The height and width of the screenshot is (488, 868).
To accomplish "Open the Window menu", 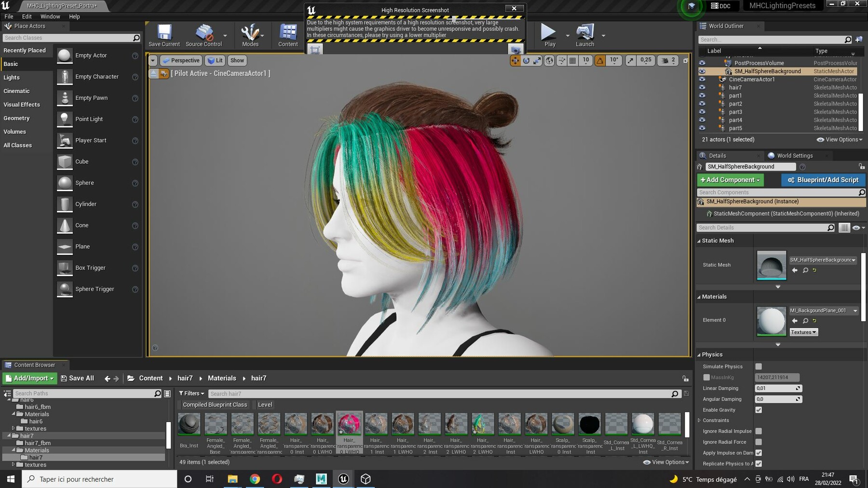I will (x=50, y=16).
